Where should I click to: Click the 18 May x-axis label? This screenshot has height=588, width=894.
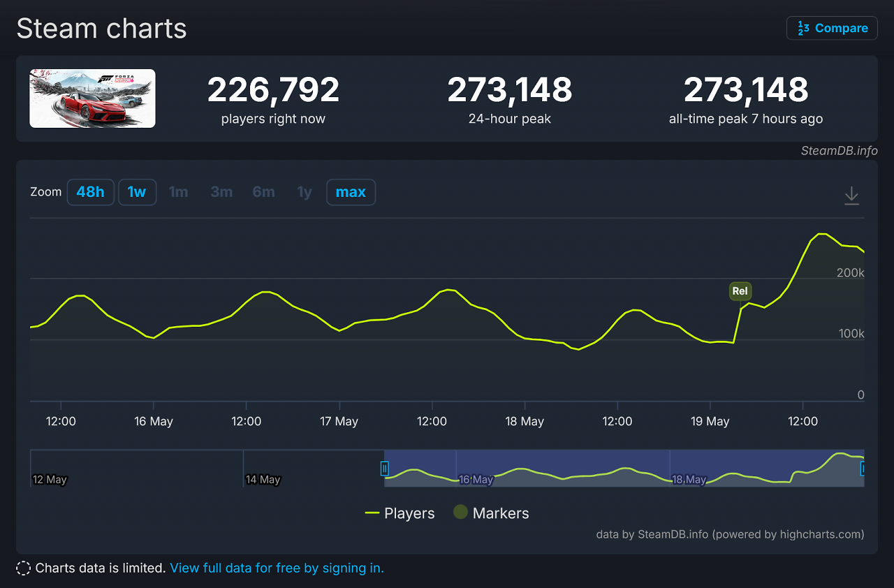point(525,421)
